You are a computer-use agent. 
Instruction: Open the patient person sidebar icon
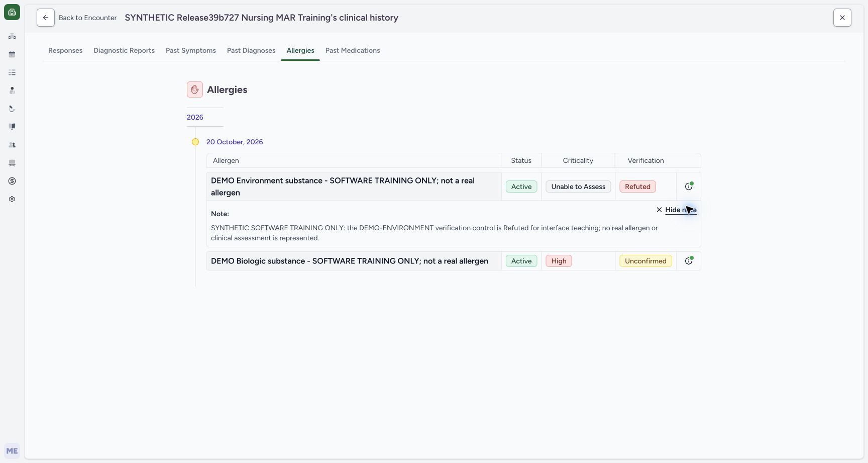(12, 90)
